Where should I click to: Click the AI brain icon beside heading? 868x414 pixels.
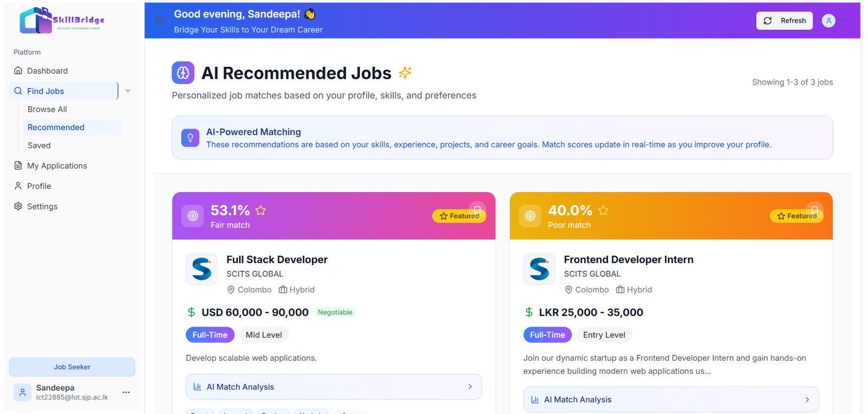click(183, 73)
